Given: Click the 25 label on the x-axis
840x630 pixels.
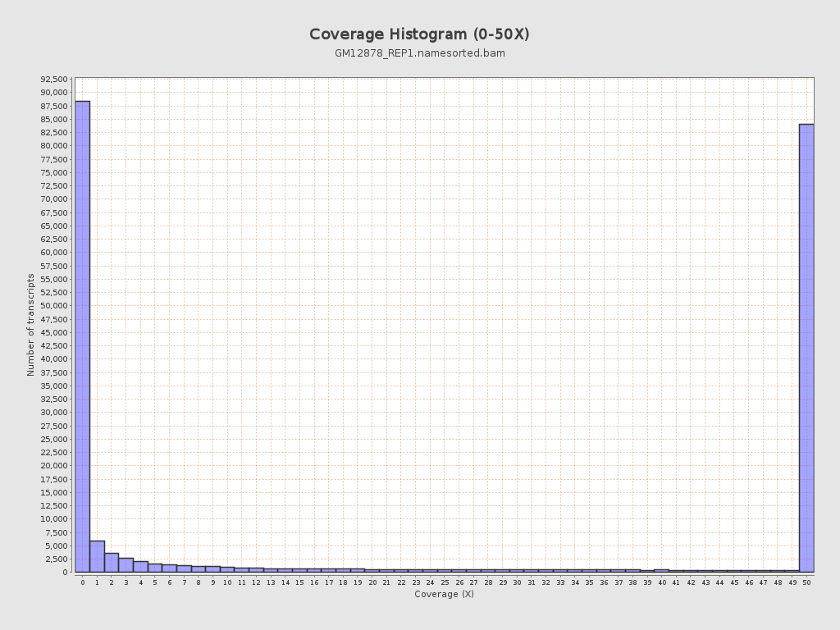Looking at the screenshot, I should coord(445,581).
